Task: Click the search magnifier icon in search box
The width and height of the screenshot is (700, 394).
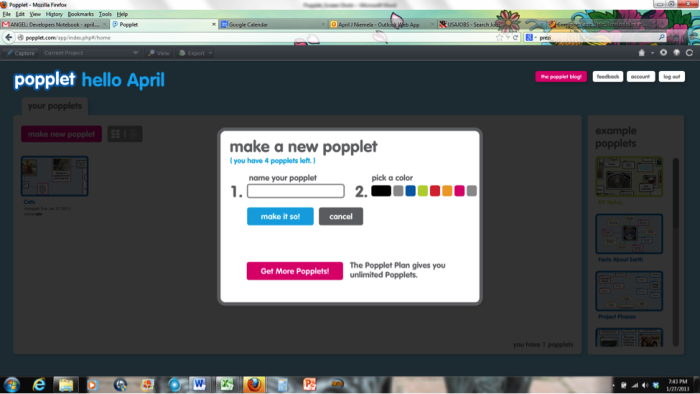Action: [x=662, y=37]
